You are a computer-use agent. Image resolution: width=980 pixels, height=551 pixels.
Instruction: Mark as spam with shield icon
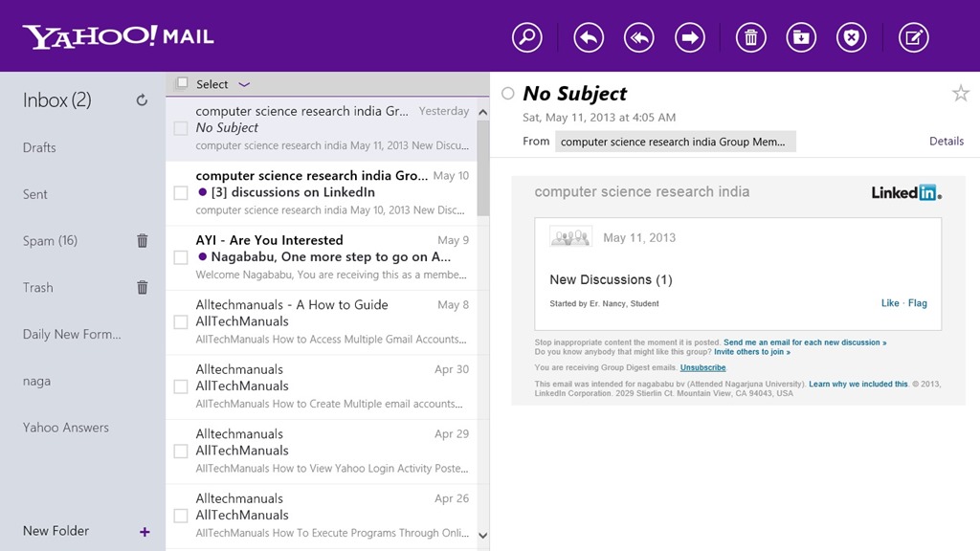(x=851, y=37)
